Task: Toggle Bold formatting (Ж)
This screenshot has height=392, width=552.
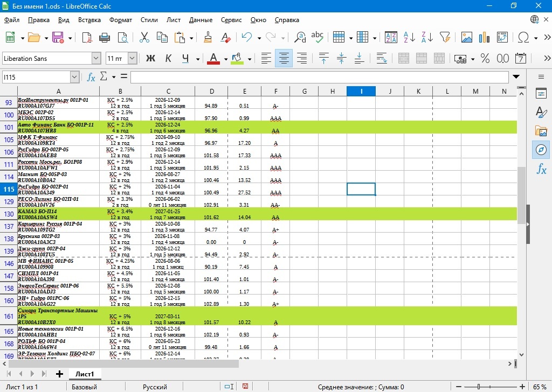Action: tap(150, 58)
